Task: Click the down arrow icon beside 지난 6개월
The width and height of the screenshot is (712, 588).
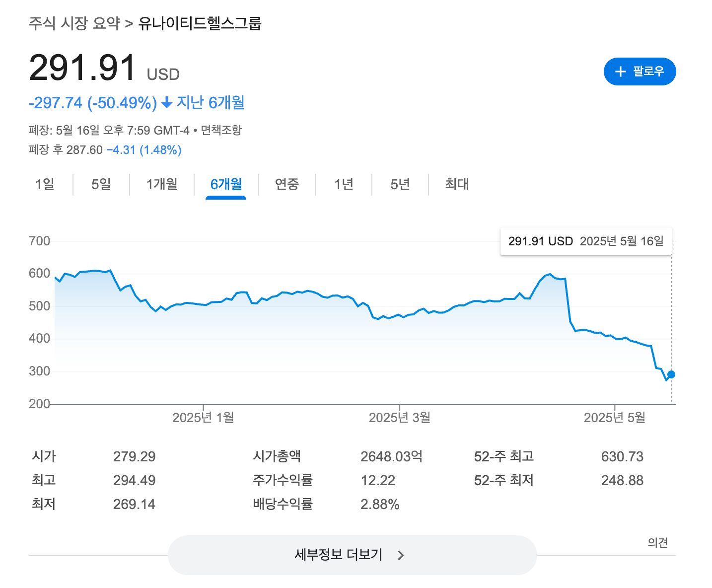Action: coord(167,103)
